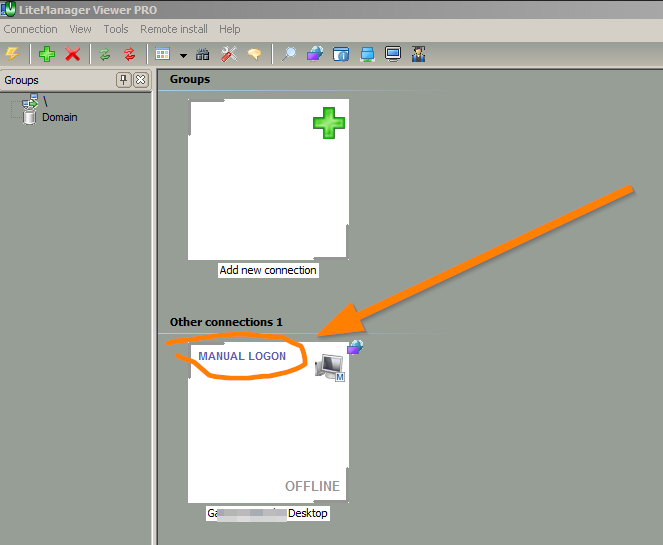Click the Add new connection label

pos(268,270)
